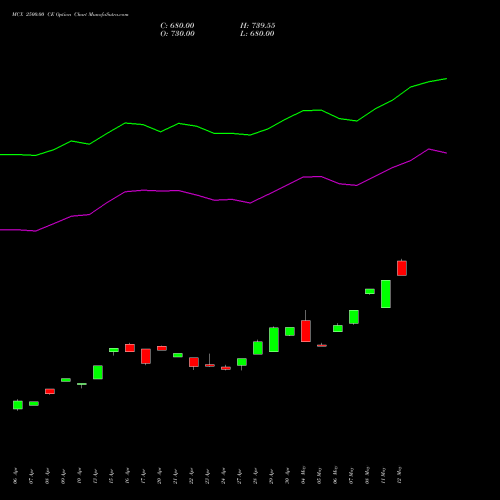Select the 28 Apr date label
The width and height of the screenshot is (500, 500).
pos(255,476)
